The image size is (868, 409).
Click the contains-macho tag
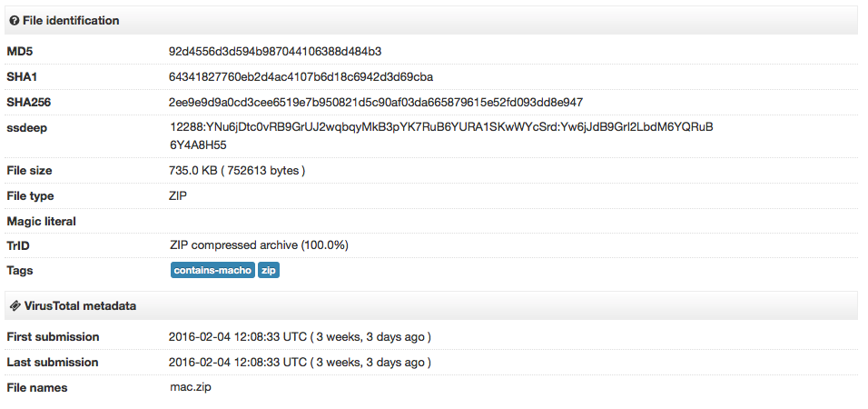(x=212, y=271)
